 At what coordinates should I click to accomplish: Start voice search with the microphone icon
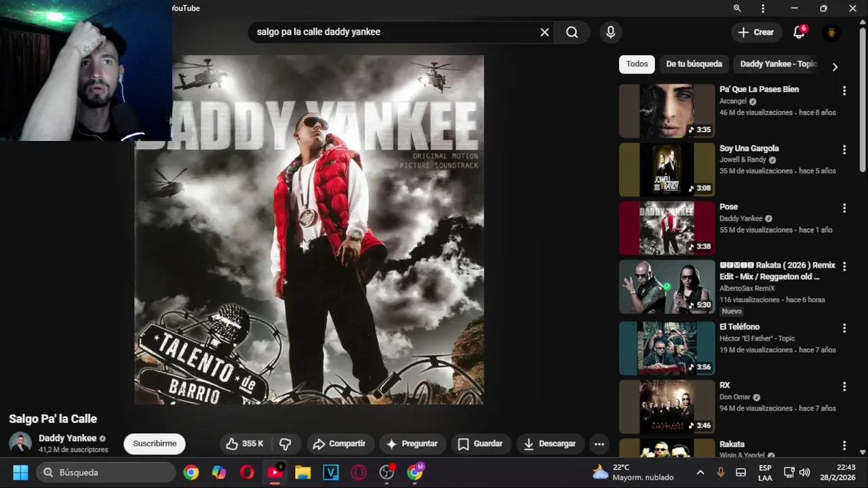pyautogui.click(x=610, y=33)
